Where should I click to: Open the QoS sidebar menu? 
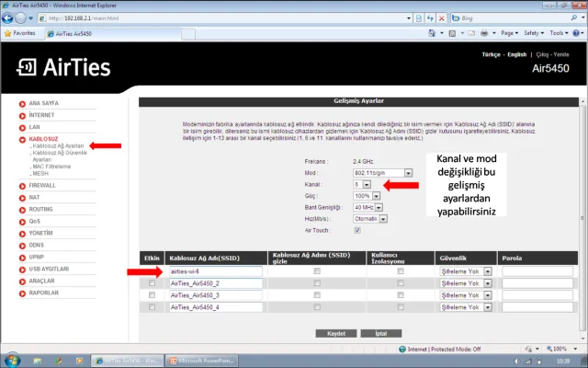click(x=35, y=221)
